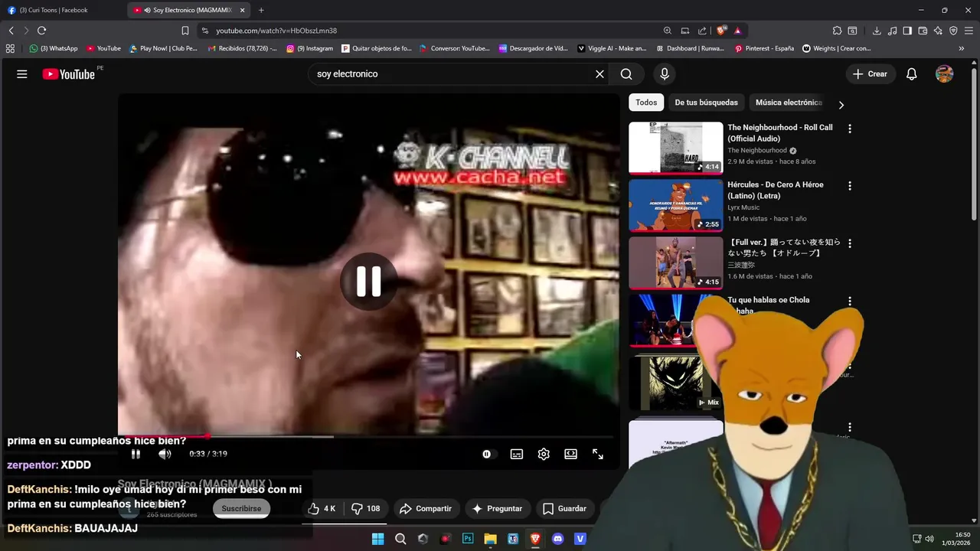Switch to theater mode
This screenshot has height=551, width=980.
[570, 454]
